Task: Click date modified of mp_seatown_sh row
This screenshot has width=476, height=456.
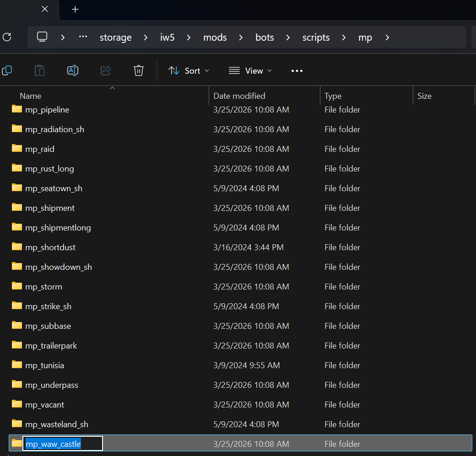Action: [246, 188]
